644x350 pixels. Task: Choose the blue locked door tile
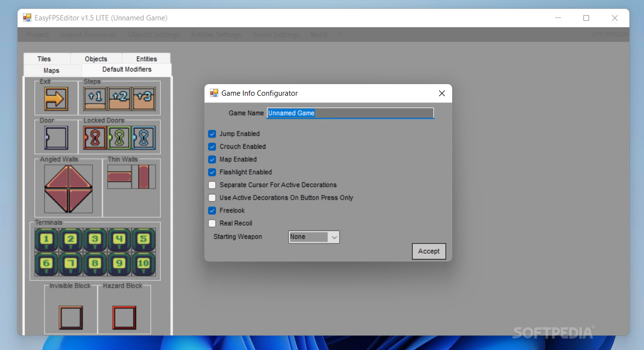point(144,138)
